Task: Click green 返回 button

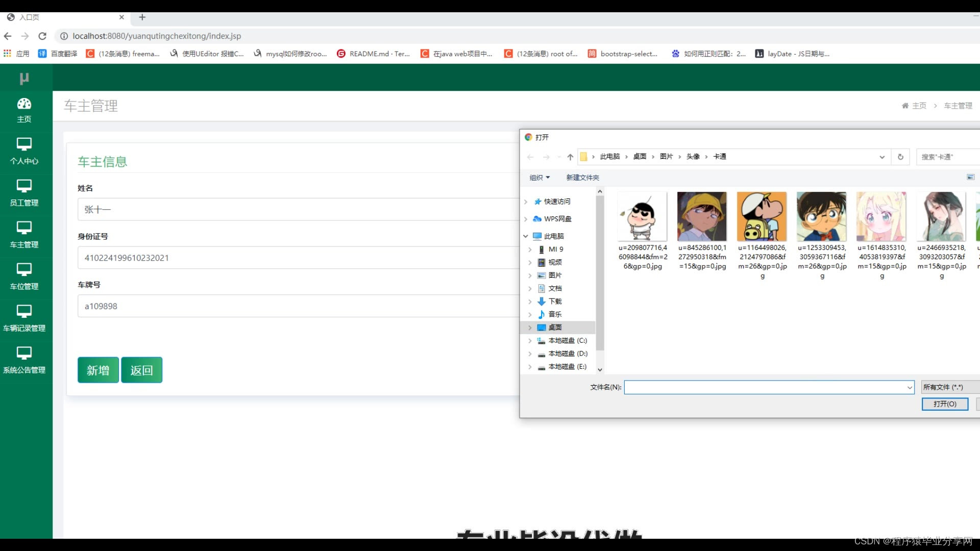Action: pos(141,370)
